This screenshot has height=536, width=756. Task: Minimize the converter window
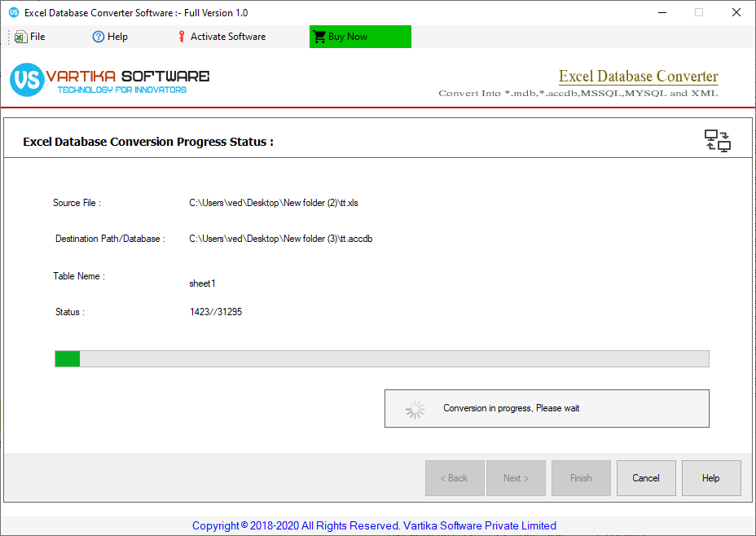pyautogui.click(x=662, y=12)
